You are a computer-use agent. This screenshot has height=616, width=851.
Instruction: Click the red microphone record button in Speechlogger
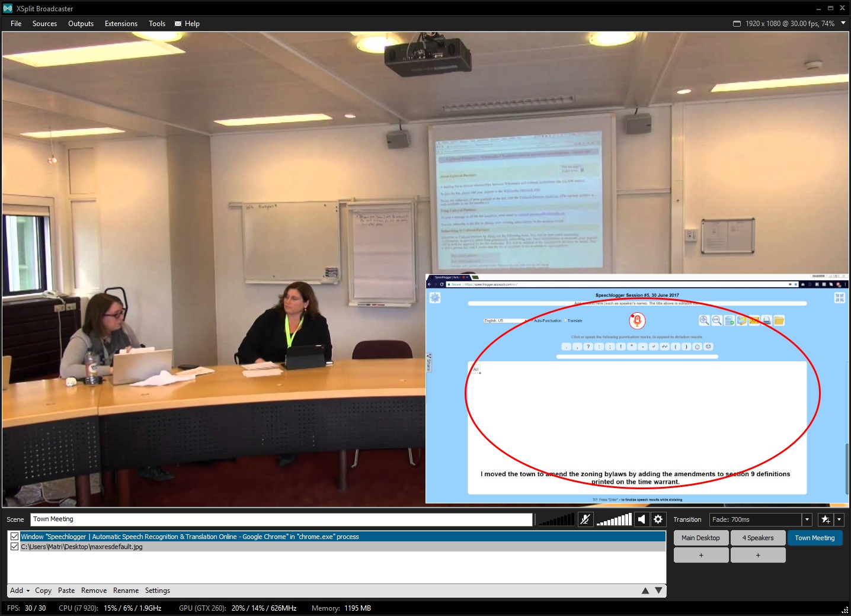tap(636, 320)
